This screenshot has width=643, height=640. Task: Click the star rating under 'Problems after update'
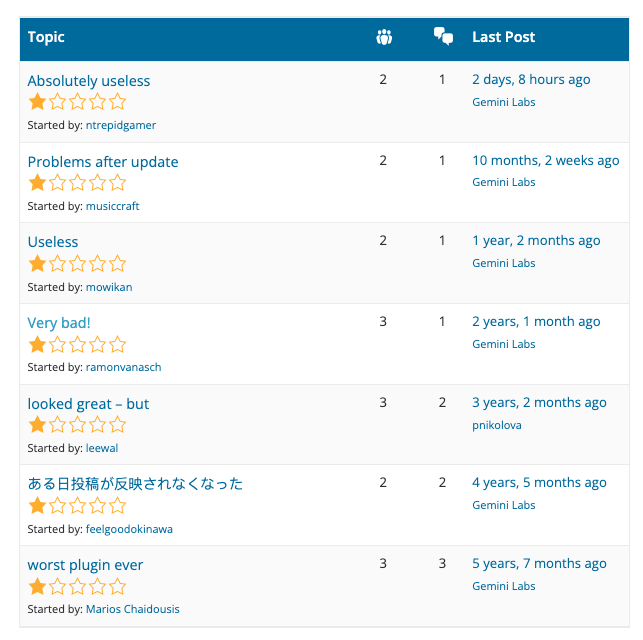77,182
